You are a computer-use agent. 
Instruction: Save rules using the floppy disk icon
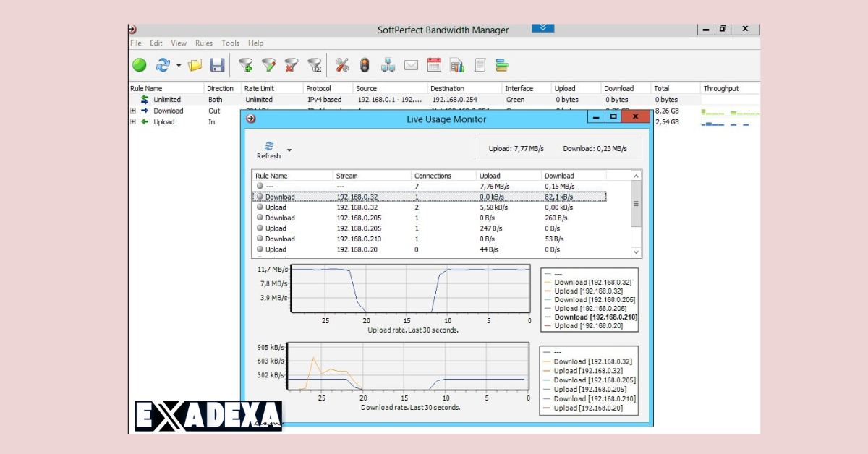point(217,64)
